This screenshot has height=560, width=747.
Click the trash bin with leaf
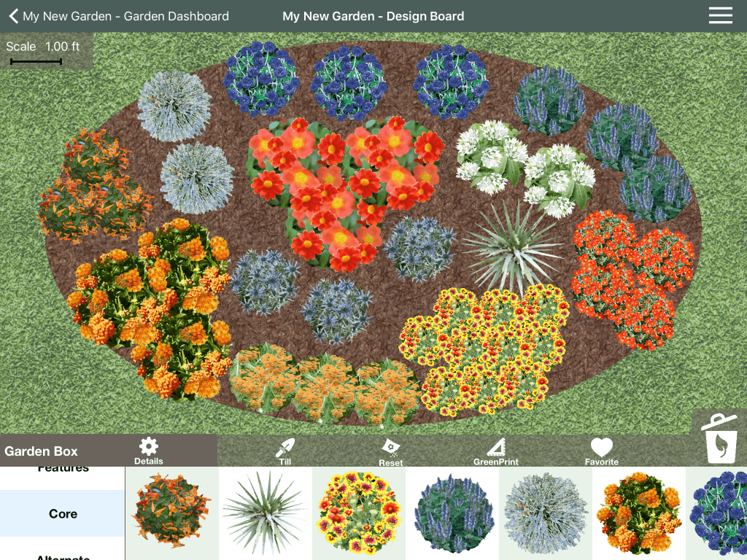719,439
